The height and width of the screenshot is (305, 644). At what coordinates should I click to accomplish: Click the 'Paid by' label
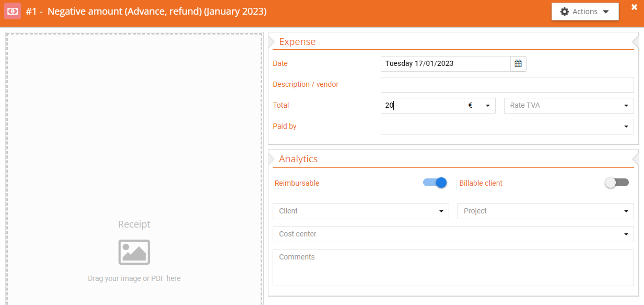(x=285, y=126)
